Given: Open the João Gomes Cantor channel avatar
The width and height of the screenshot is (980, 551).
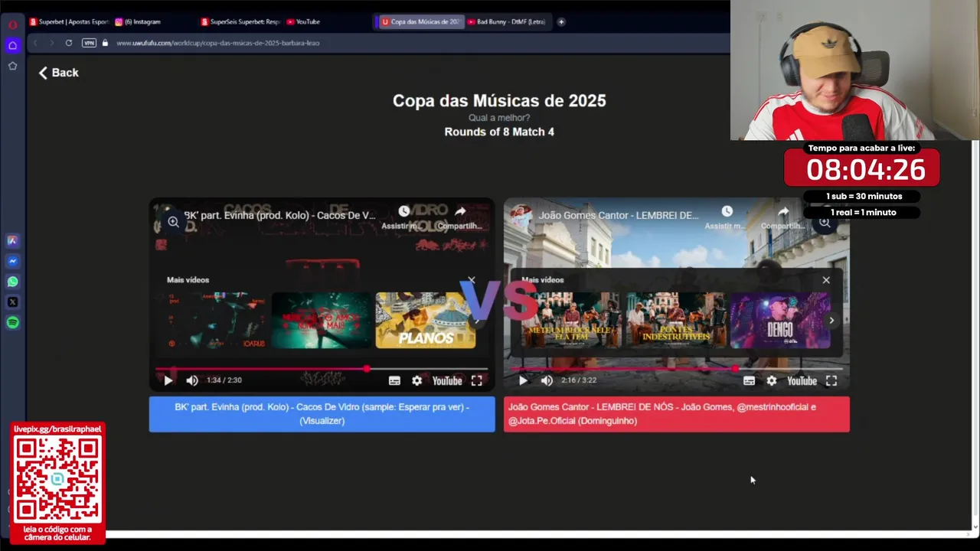Looking at the screenshot, I should (522, 215).
